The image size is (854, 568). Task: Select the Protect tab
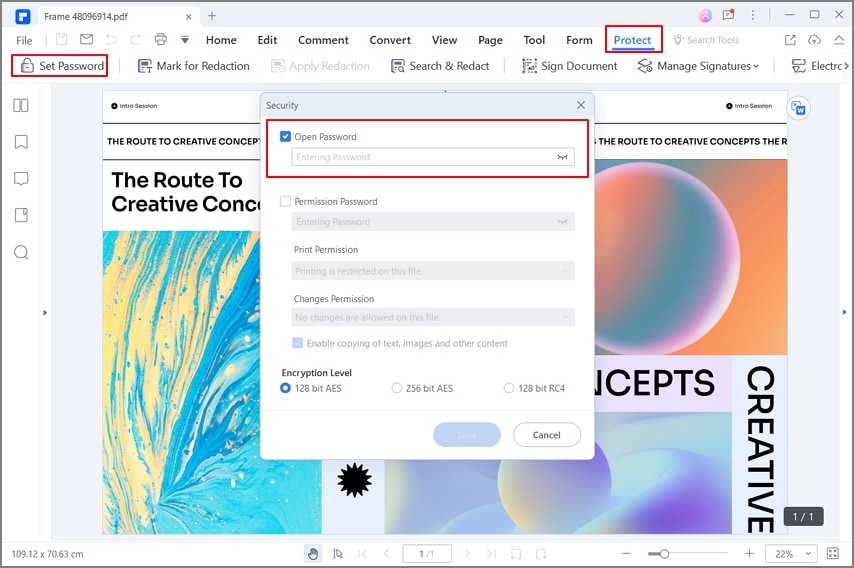[632, 40]
